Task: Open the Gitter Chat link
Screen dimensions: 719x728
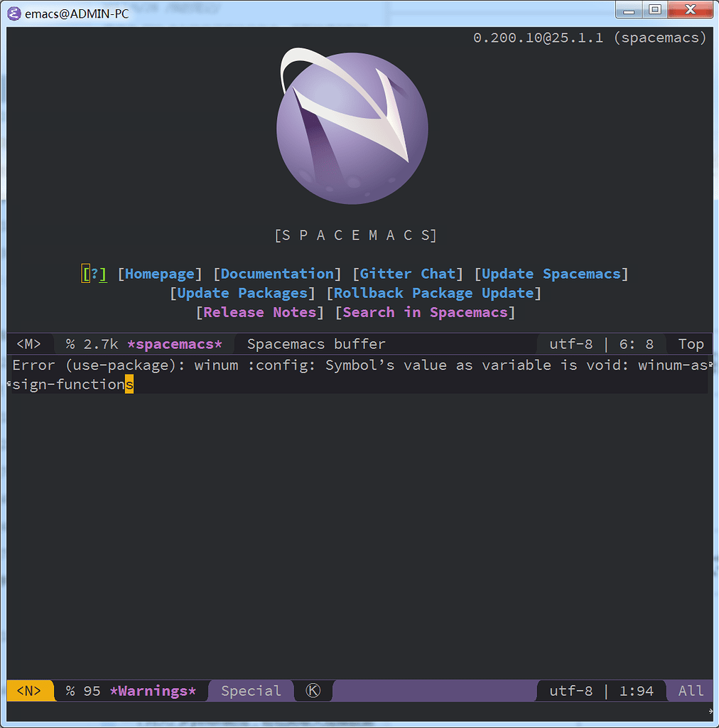Action: (x=407, y=274)
